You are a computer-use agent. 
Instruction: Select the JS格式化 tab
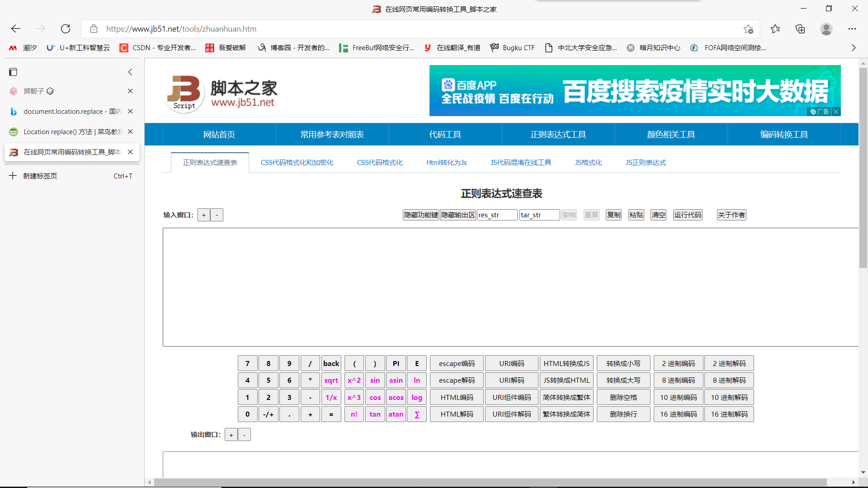[589, 162]
